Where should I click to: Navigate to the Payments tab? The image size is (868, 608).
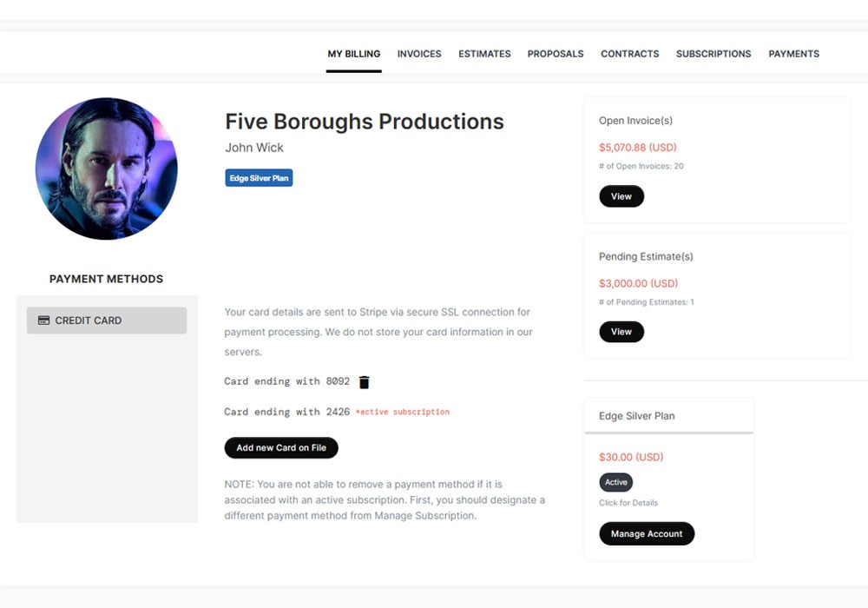pos(794,54)
